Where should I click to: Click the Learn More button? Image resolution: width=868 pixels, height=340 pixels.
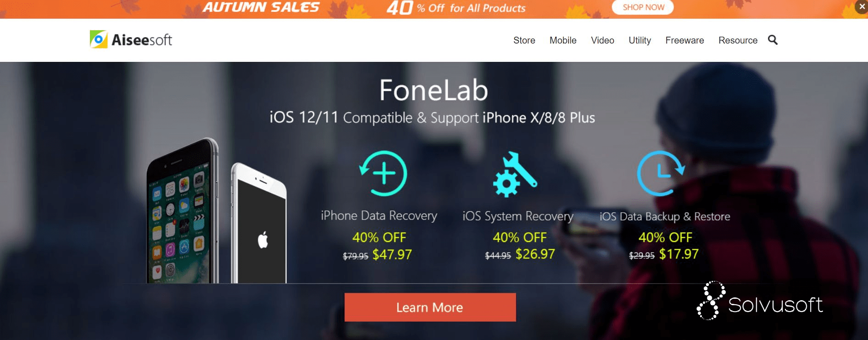[x=430, y=307]
